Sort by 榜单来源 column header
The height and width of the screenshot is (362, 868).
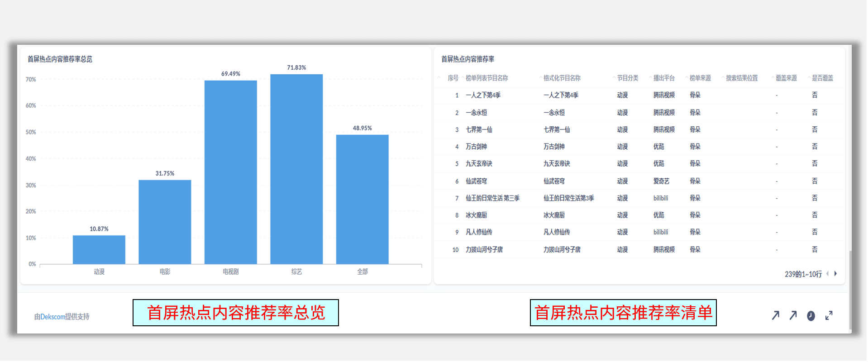(x=700, y=78)
